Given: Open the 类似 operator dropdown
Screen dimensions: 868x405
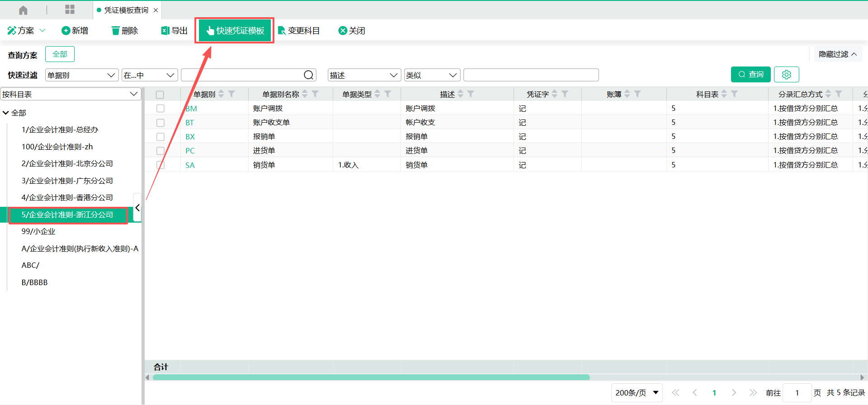Looking at the screenshot, I should pyautogui.click(x=432, y=75).
